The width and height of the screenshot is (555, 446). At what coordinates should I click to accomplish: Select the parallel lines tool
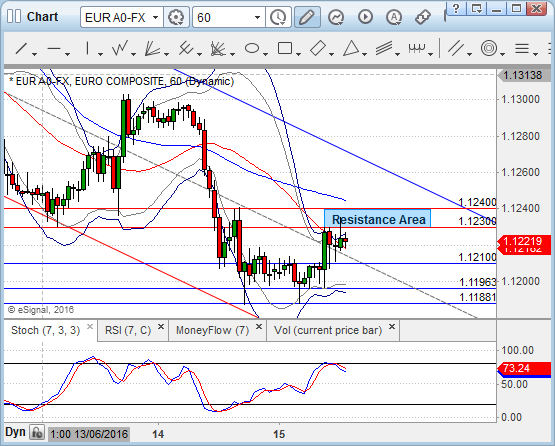pyautogui.click(x=456, y=48)
